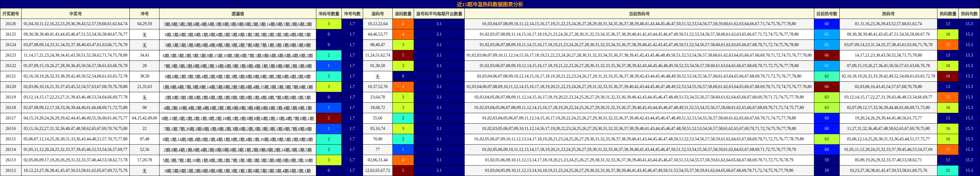Image resolution: width=980 pixels, height=176 pixels.
Task: Click row 26121 current hot count 62
Action: coord(827,76)
